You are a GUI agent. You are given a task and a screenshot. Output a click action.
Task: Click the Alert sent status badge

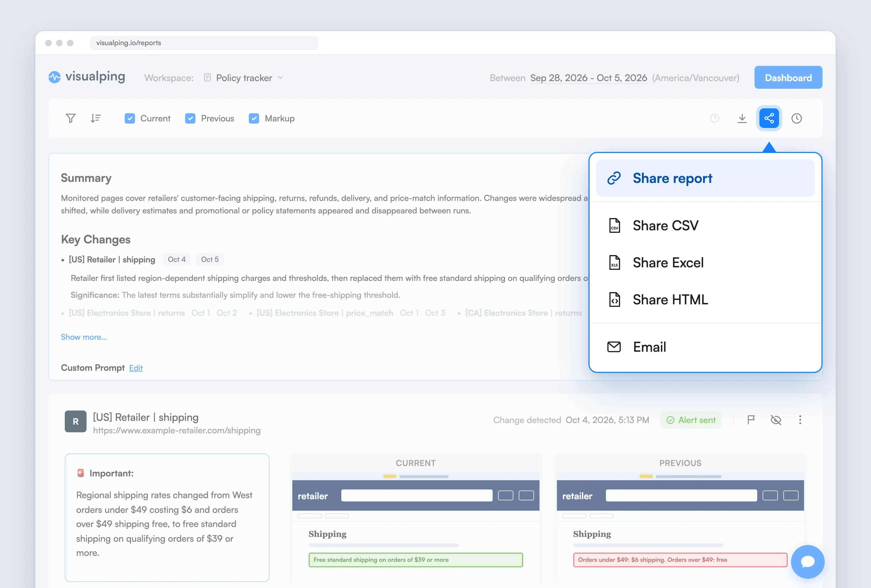[691, 420]
